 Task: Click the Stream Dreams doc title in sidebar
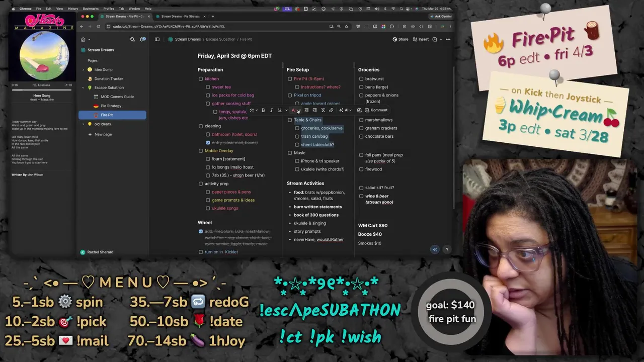pyautogui.click(x=101, y=50)
